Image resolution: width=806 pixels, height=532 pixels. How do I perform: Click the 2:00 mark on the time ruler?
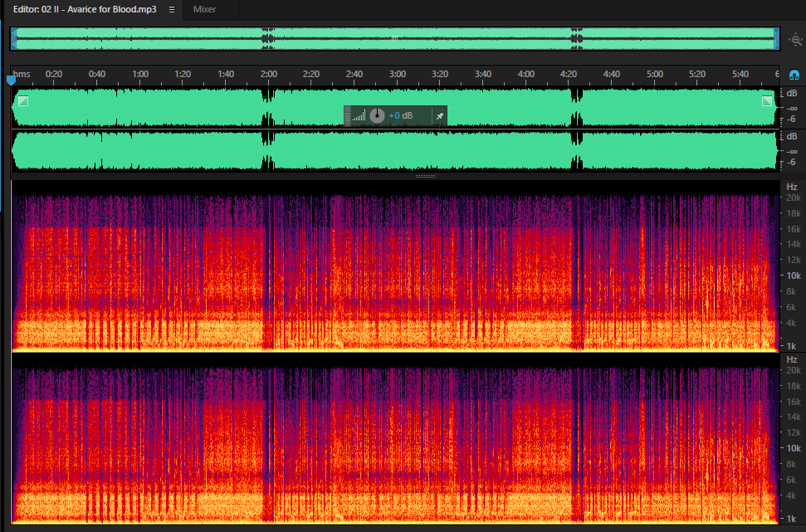(x=268, y=74)
